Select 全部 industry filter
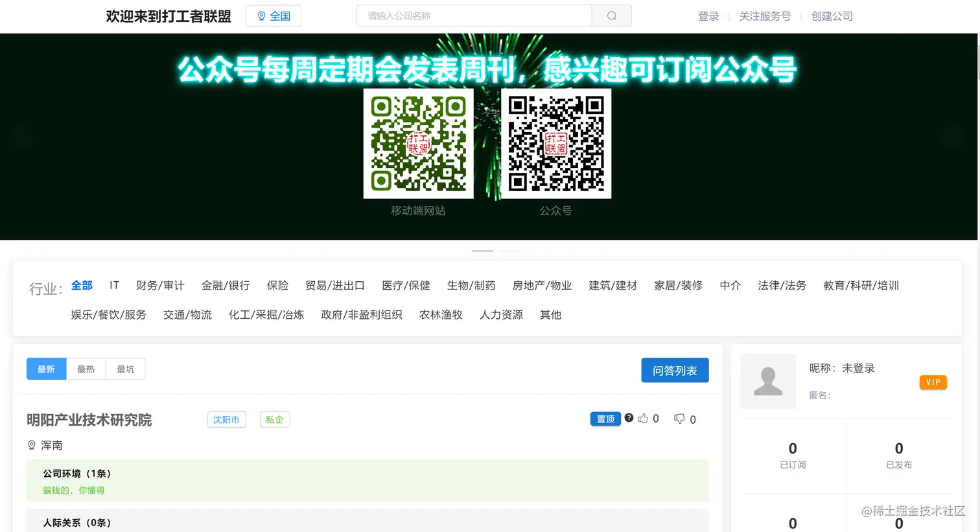980x532 pixels. click(x=82, y=285)
